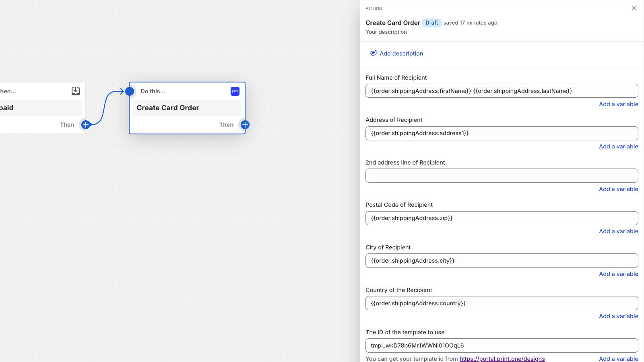Add a variable to Country field
The image size is (644, 362).
618,316
